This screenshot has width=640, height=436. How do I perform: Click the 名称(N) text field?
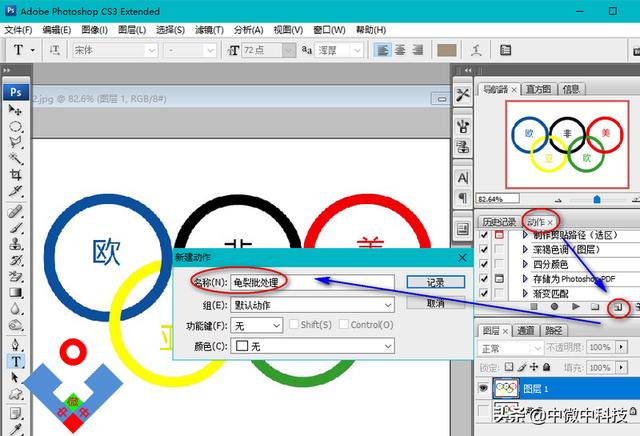(x=312, y=282)
